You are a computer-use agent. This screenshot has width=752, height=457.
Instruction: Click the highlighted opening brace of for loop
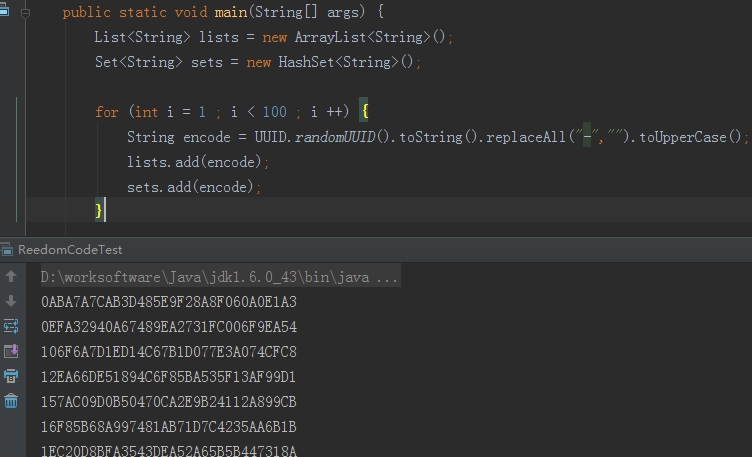tap(365, 112)
